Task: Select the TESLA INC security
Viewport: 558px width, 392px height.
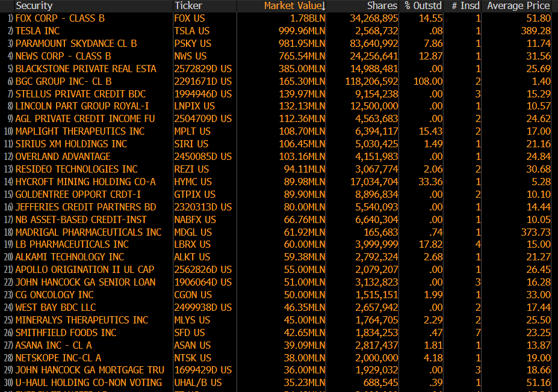Action: pyautogui.click(x=38, y=31)
